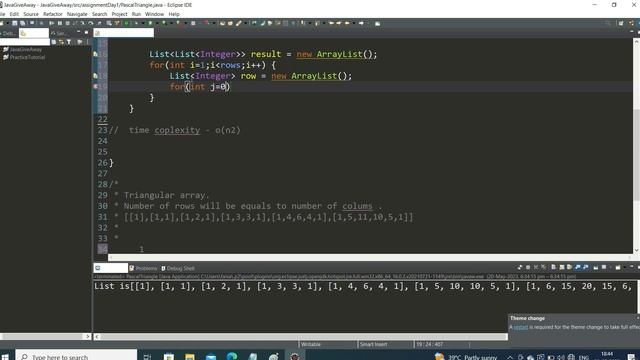
Task: Switch to the Problems tab
Action: [x=143, y=268]
